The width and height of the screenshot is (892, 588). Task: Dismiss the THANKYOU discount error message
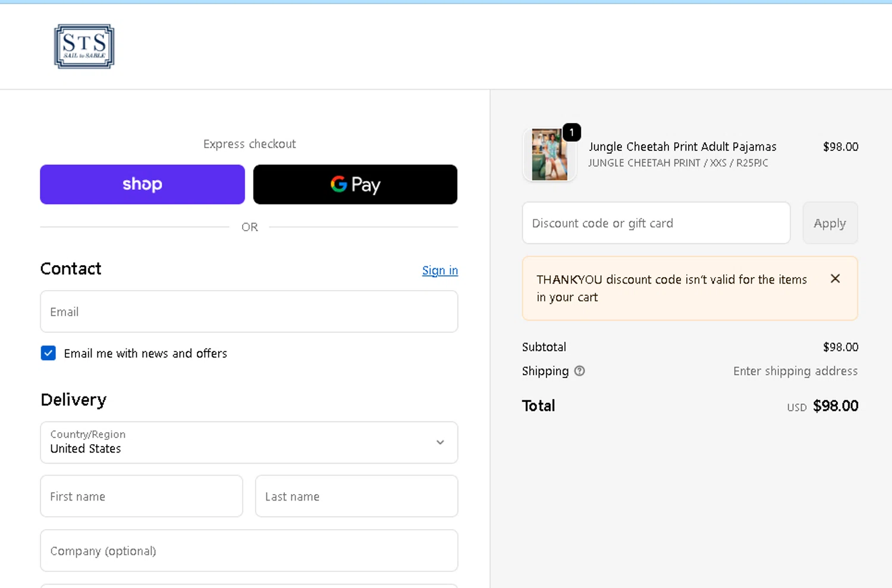click(835, 279)
